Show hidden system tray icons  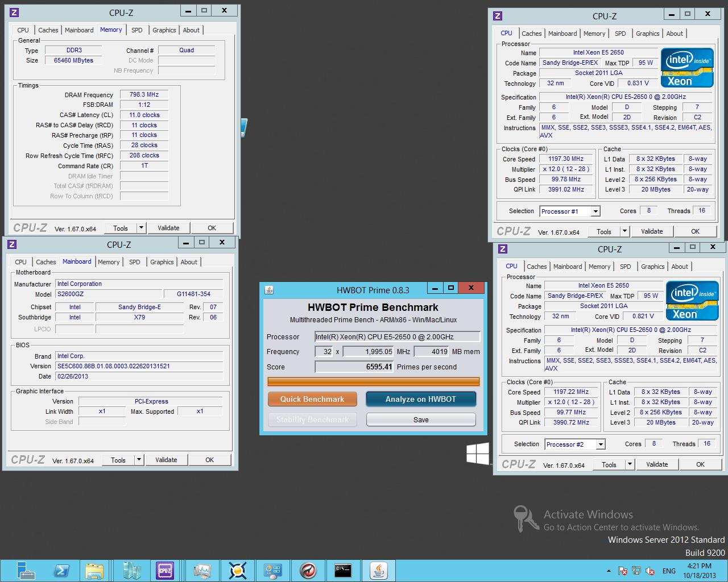coord(609,571)
